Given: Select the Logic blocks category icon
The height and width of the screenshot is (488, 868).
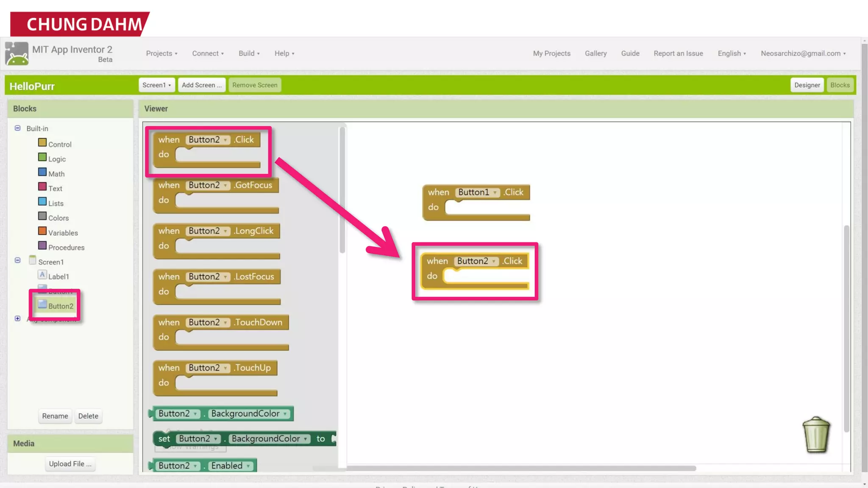Looking at the screenshot, I should (x=42, y=158).
